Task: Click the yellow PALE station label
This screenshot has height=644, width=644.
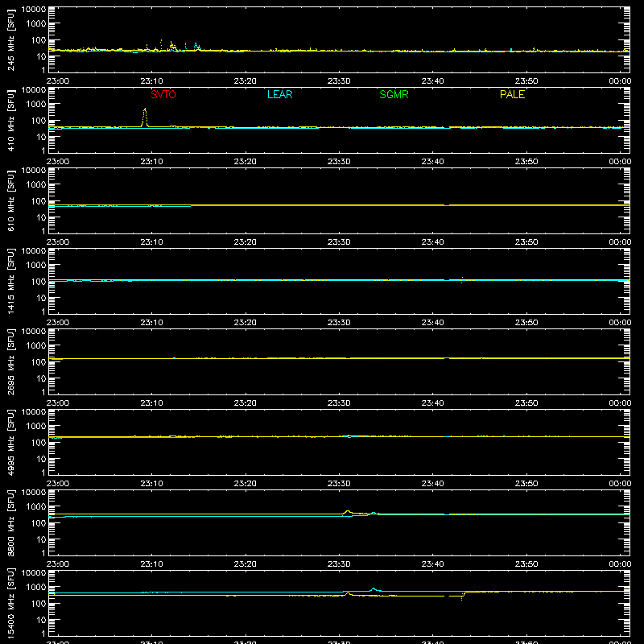Action: point(512,94)
